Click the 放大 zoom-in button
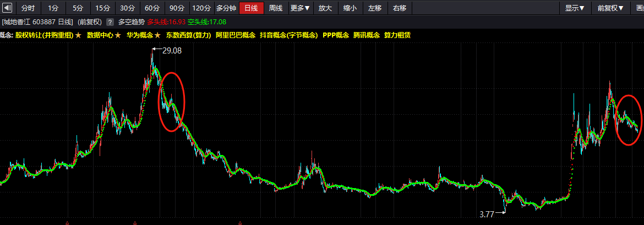Viewport: 644px width, 225px height. tap(325, 8)
